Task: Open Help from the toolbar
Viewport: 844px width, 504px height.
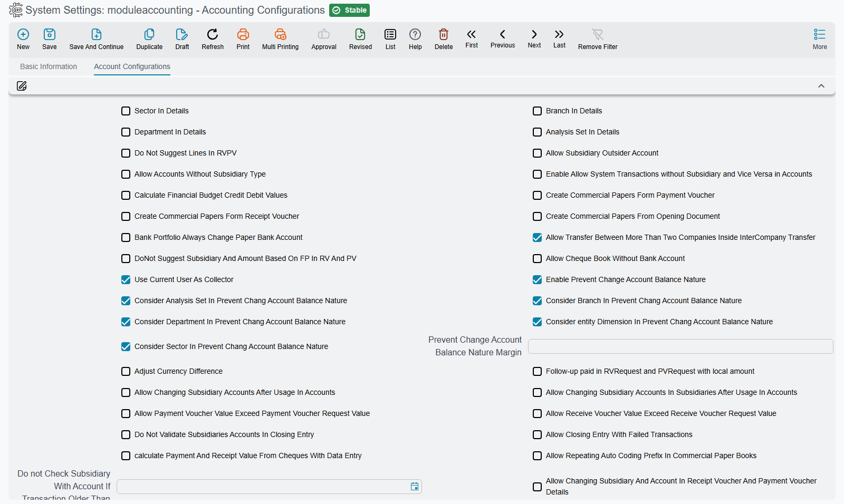Action: pos(415,34)
